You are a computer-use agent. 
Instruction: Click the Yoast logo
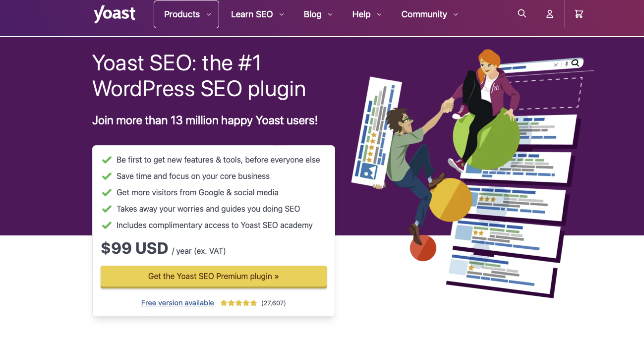(115, 14)
